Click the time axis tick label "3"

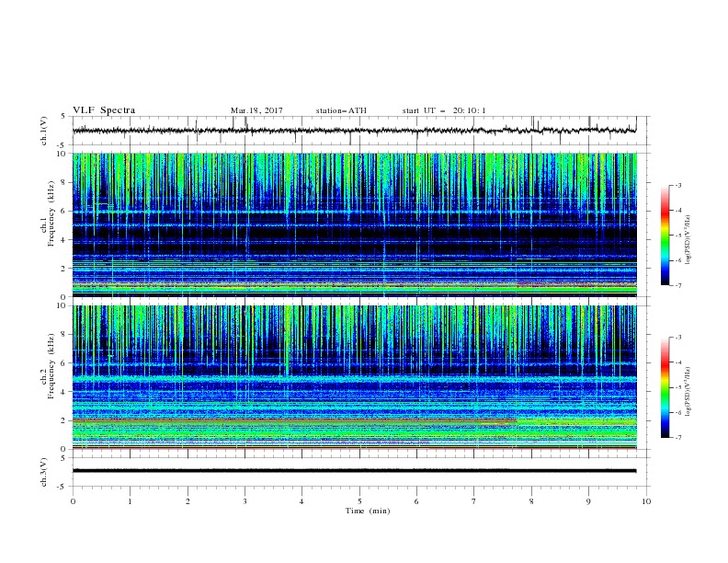point(245,501)
